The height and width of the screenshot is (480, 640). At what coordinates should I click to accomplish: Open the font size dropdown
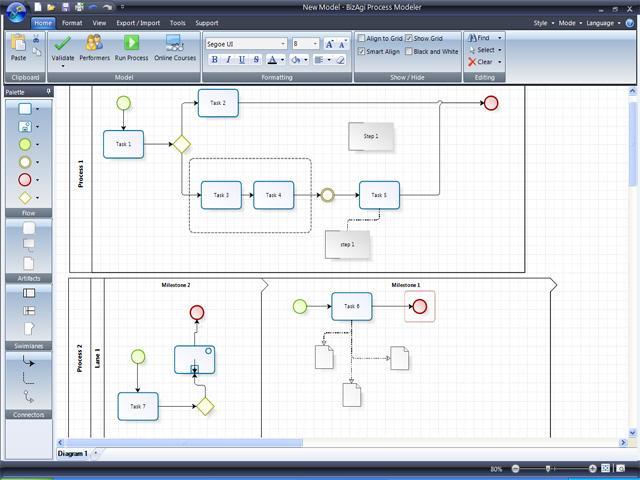(x=315, y=44)
